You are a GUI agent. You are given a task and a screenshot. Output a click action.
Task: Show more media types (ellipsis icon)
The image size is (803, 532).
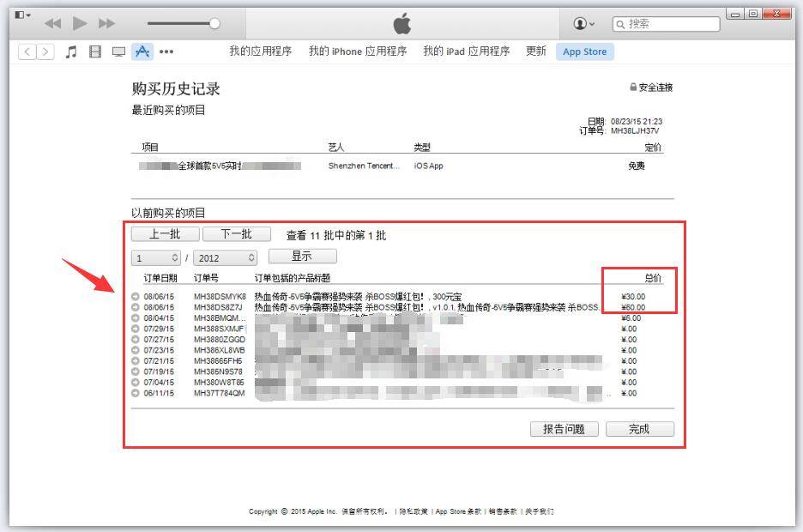(x=166, y=51)
